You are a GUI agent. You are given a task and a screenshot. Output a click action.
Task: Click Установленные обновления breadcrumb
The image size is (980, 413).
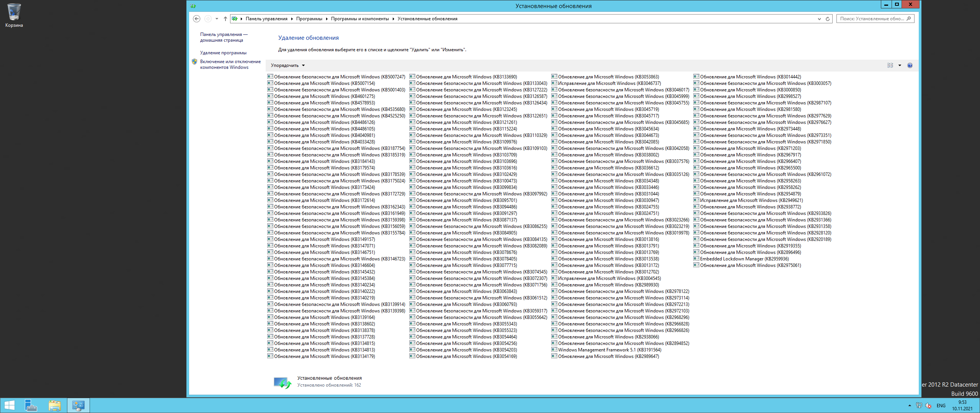click(x=427, y=19)
